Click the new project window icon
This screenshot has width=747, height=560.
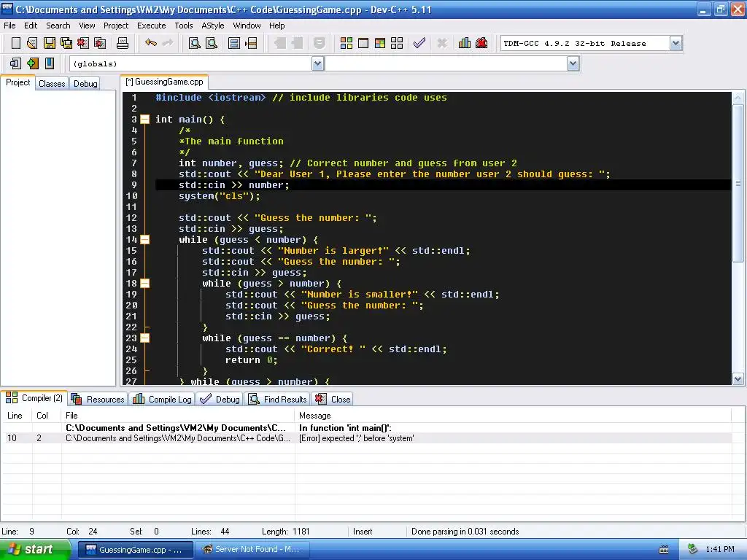[x=16, y=63]
